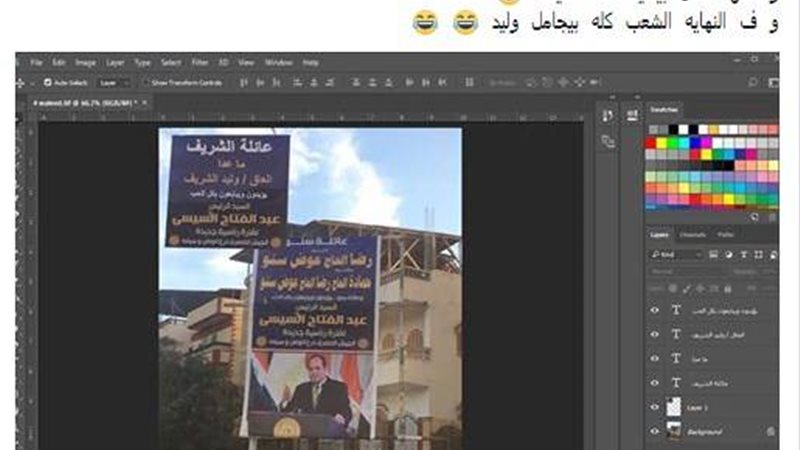Open the collapsed panel icon below History
The image size is (800, 450).
click(x=607, y=141)
